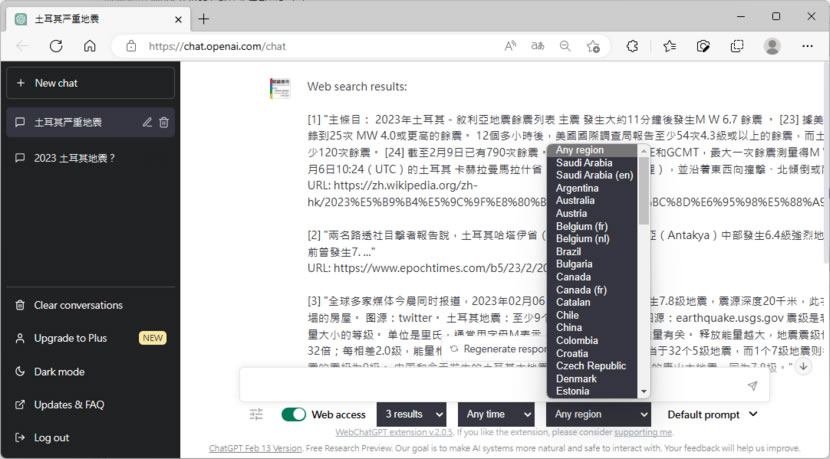Screen dimensions: 830x459
Task: Activate Read aloud icon in address bar
Action: [510, 46]
